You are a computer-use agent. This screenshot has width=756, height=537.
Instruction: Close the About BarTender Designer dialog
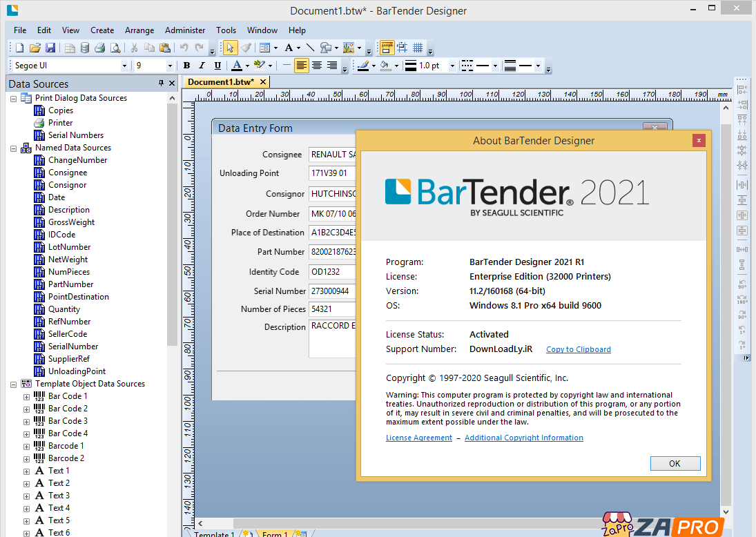tap(699, 140)
